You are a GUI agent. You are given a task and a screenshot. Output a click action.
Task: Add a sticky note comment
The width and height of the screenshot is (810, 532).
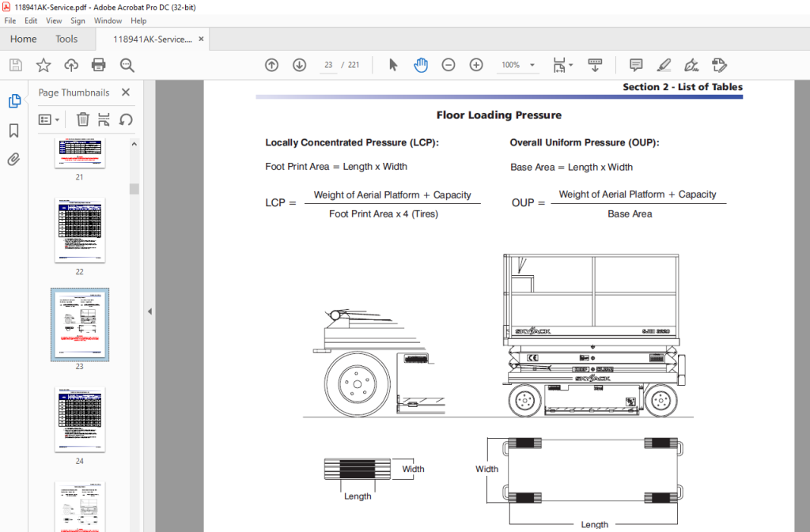click(x=636, y=65)
